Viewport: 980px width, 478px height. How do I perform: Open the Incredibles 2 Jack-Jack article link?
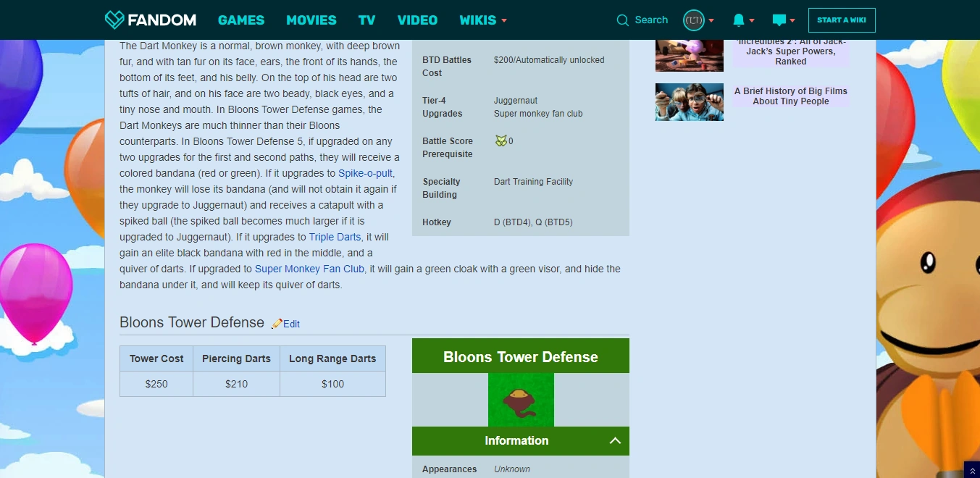(x=790, y=51)
